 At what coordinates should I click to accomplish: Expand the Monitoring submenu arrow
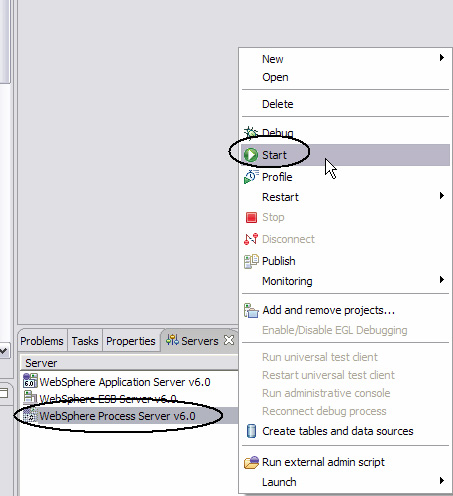click(442, 279)
